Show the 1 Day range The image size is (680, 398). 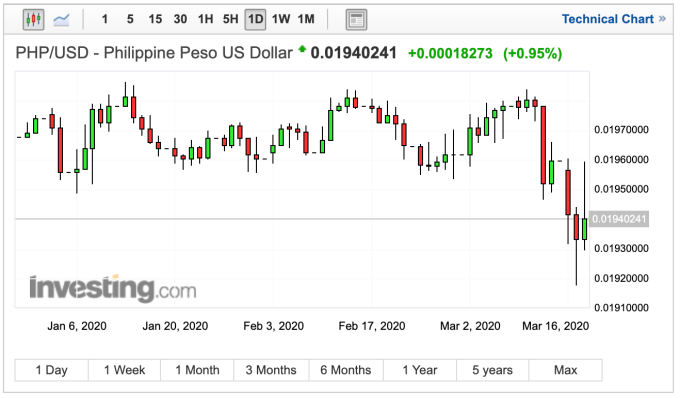click(x=52, y=370)
